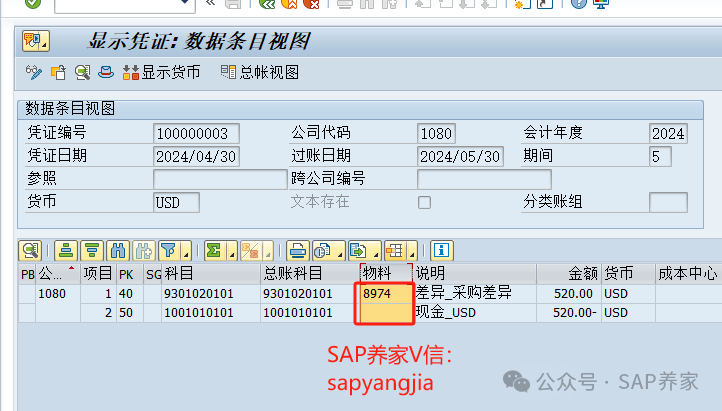
Task: Open the services for object icon beside title
Action: [x=35, y=41]
